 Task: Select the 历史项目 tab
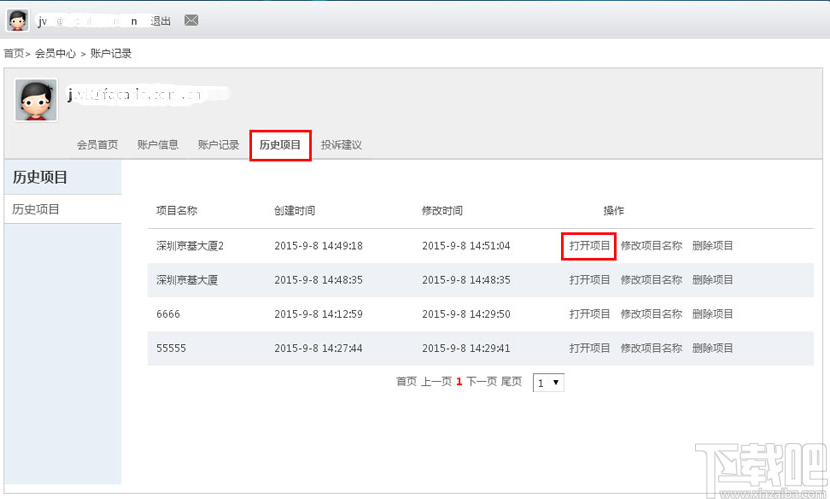coord(280,145)
